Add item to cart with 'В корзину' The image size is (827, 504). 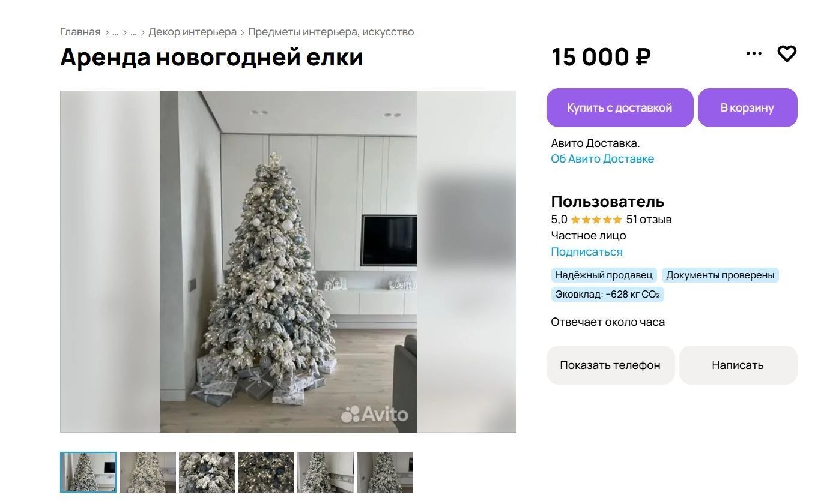pyautogui.click(x=747, y=108)
